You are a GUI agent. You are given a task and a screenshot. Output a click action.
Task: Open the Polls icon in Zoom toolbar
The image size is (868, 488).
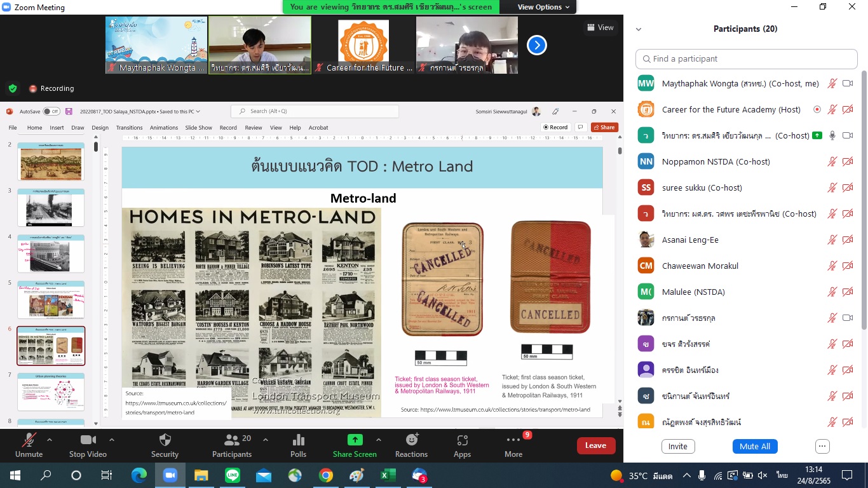[x=298, y=445]
